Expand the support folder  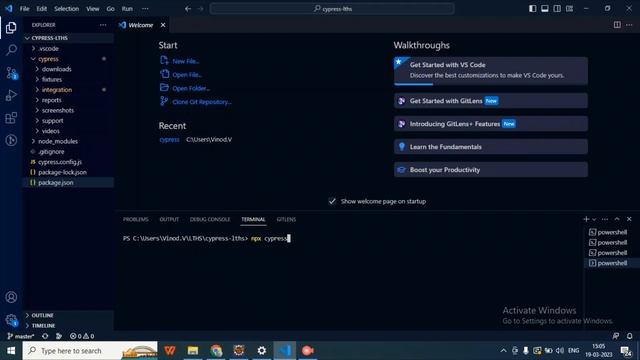click(68, 120)
